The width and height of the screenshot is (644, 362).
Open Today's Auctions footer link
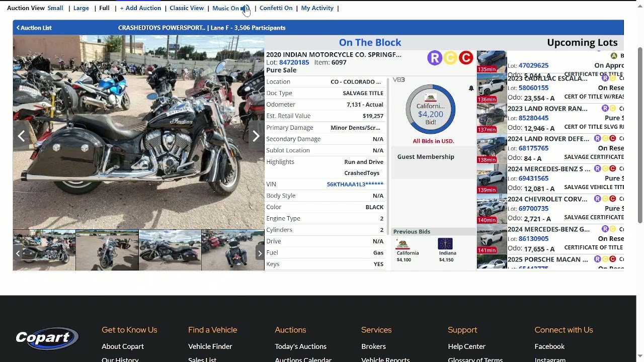[x=300, y=346]
